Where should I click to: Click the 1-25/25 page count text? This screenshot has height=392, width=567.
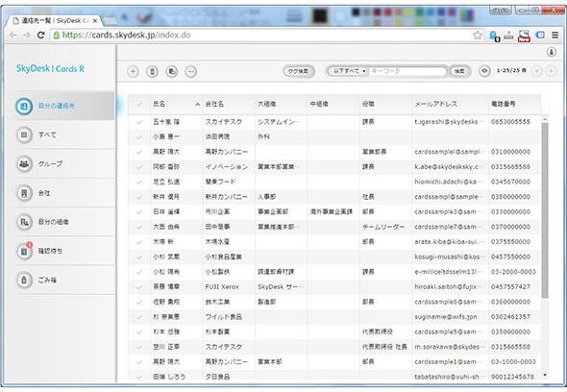tap(511, 70)
